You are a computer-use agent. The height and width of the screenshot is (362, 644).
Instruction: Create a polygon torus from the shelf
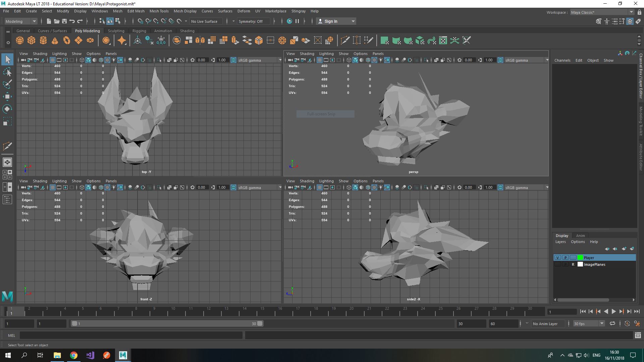(x=67, y=41)
